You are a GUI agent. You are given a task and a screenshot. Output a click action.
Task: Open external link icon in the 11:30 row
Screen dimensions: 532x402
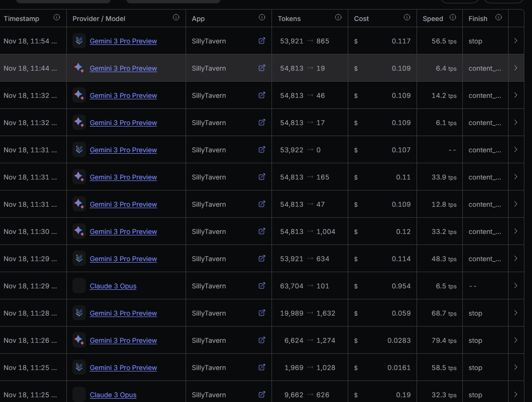click(x=261, y=231)
